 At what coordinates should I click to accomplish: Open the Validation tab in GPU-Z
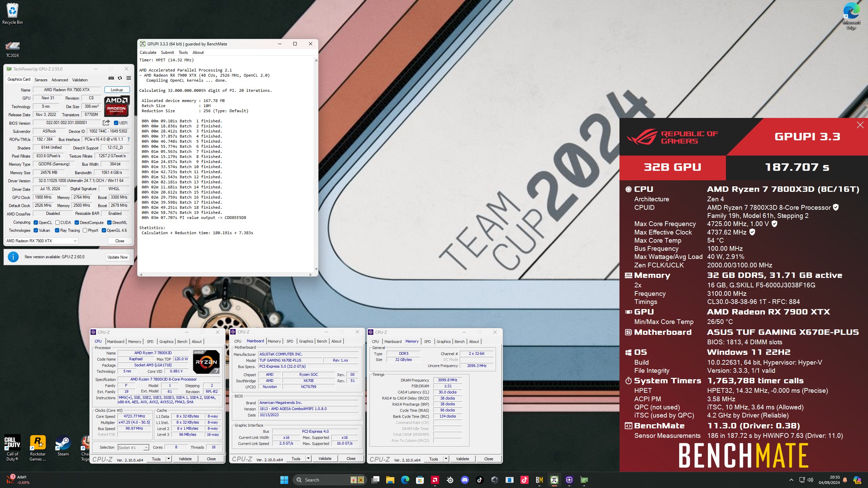pos(80,80)
